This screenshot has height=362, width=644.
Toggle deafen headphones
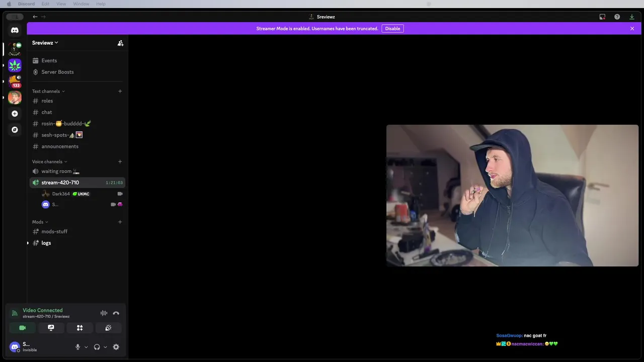tap(97, 347)
